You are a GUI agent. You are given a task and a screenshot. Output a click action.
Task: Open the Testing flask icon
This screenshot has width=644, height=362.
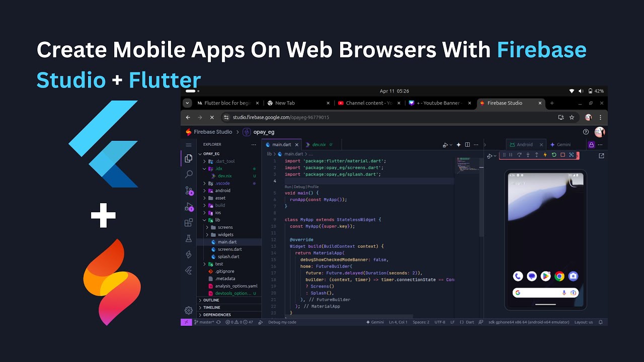(189, 238)
